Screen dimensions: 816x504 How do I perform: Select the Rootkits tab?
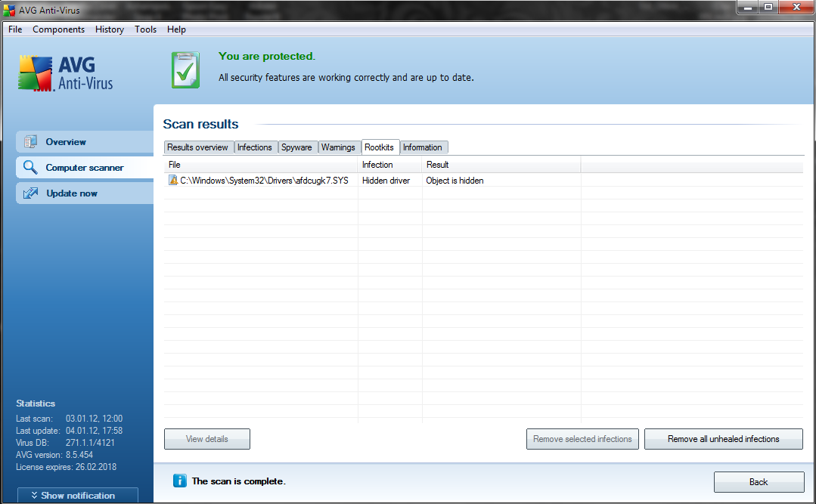pos(380,147)
